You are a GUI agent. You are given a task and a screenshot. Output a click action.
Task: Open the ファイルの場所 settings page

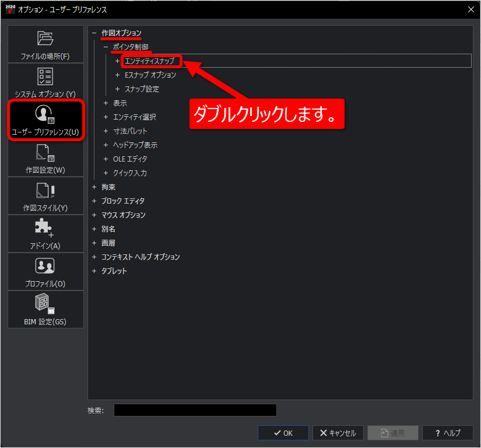tap(45, 44)
